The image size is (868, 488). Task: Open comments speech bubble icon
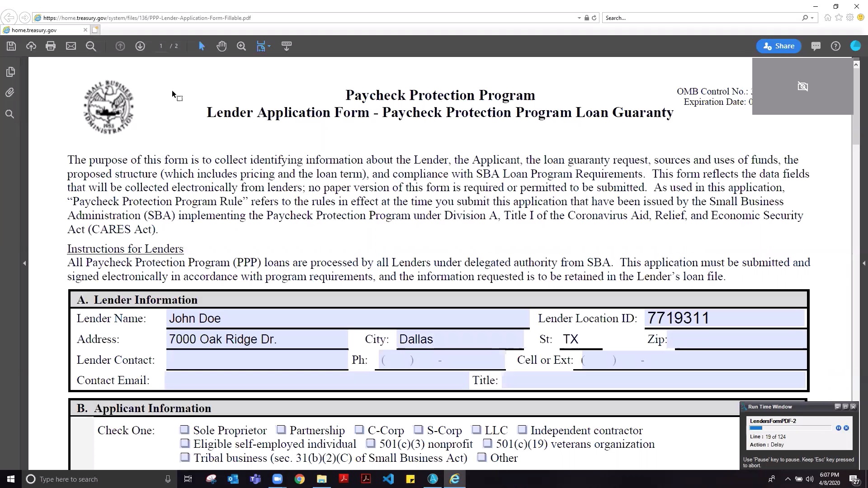pyautogui.click(x=816, y=46)
